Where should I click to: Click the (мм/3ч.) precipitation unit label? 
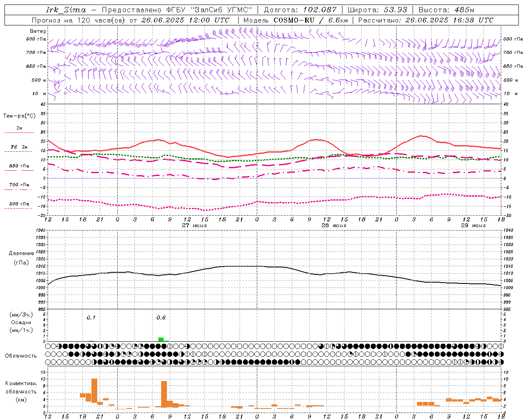click(x=21, y=315)
